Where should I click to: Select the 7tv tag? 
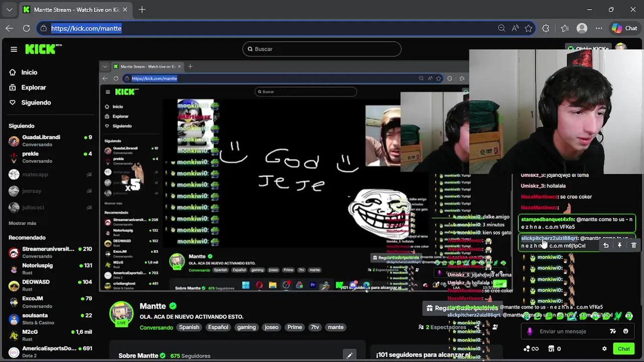tap(315, 327)
